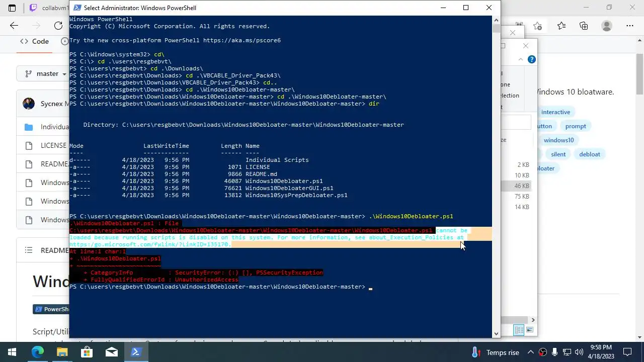Open Microsoft Store from the taskbar
This screenshot has height=362, width=644.
click(87, 352)
